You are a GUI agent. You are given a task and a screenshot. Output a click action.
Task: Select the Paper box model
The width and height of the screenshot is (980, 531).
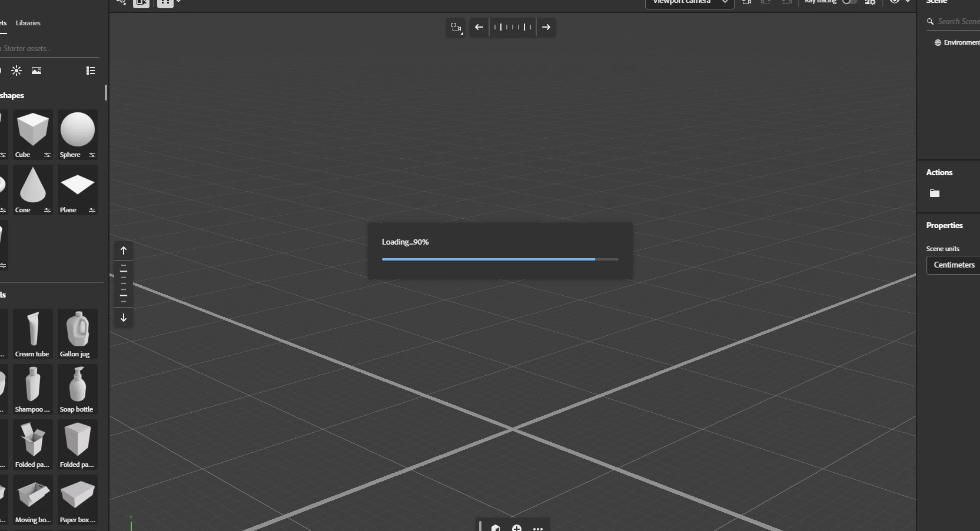(x=77, y=499)
